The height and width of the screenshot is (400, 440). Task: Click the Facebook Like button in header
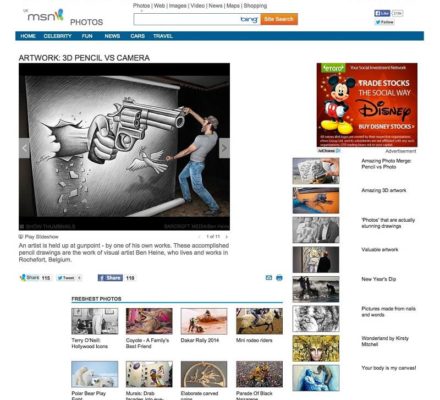(x=382, y=13)
